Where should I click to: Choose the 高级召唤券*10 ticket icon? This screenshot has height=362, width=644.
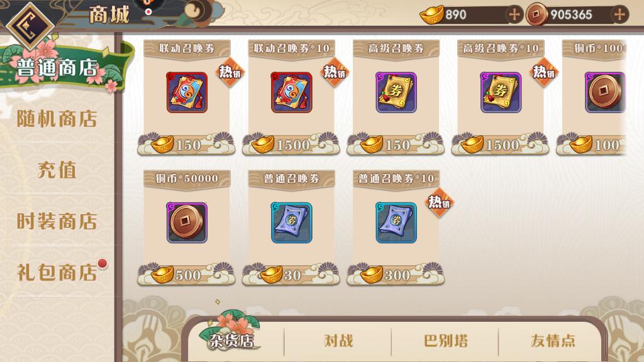(x=501, y=92)
